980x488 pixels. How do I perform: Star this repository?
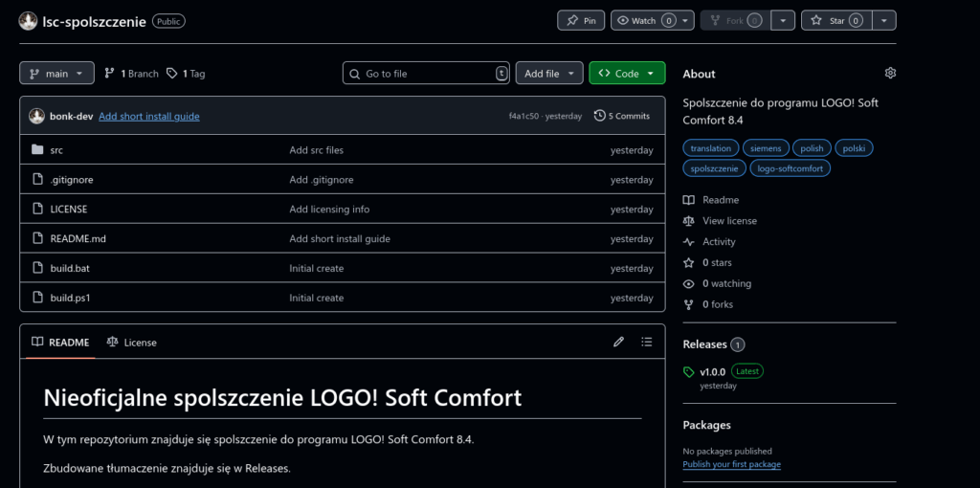pyautogui.click(x=836, y=21)
